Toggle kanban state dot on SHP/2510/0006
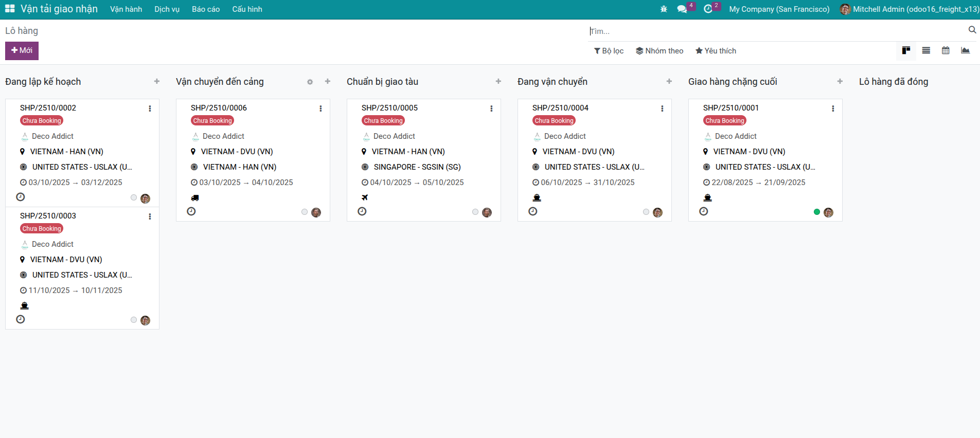Image resolution: width=980 pixels, height=438 pixels. coord(305,212)
